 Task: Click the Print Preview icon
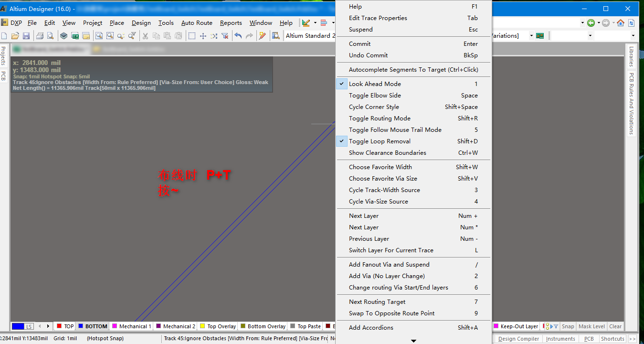50,36
